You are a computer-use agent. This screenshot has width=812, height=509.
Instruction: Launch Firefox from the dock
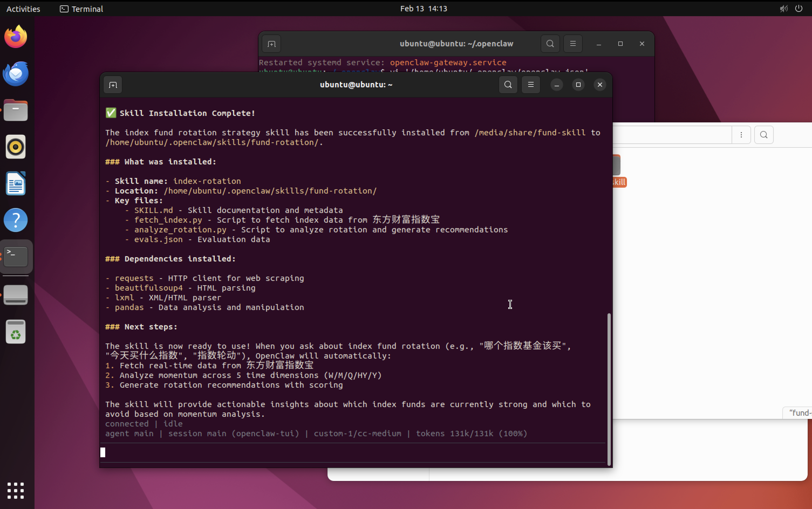point(16,37)
